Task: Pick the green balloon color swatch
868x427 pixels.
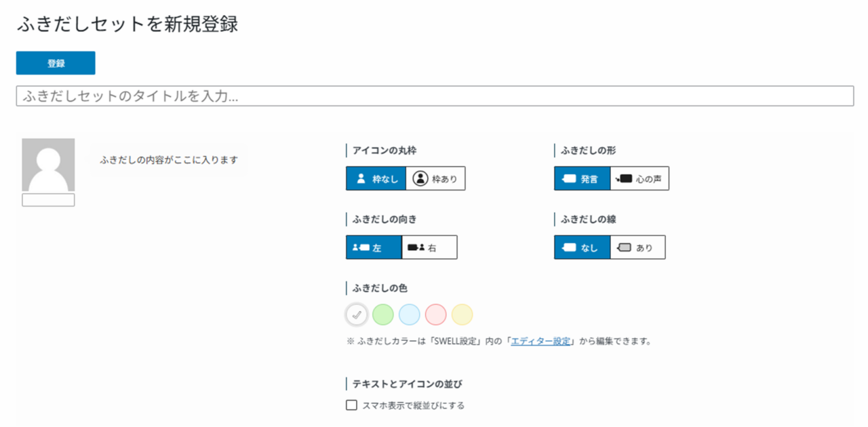Action: click(x=383, y=314)
